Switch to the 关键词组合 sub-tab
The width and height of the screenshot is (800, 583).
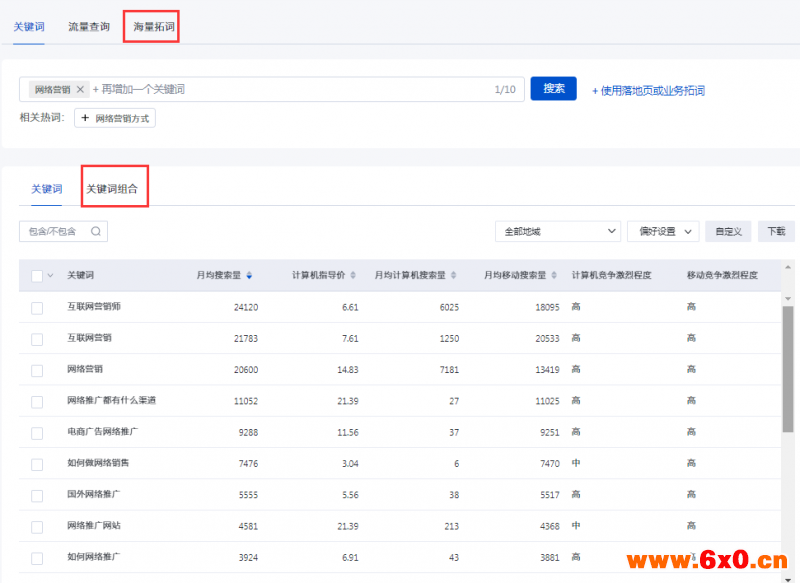click(112, 189)
